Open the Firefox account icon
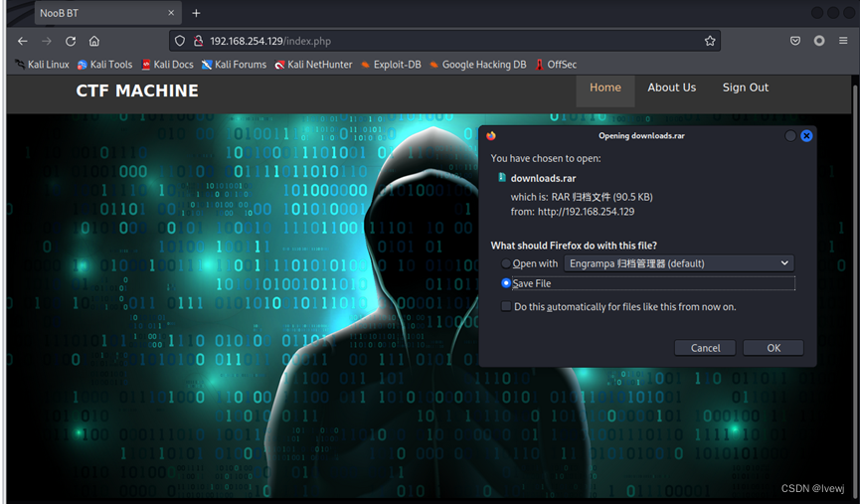Screen dimensions: 860x504 819,41
